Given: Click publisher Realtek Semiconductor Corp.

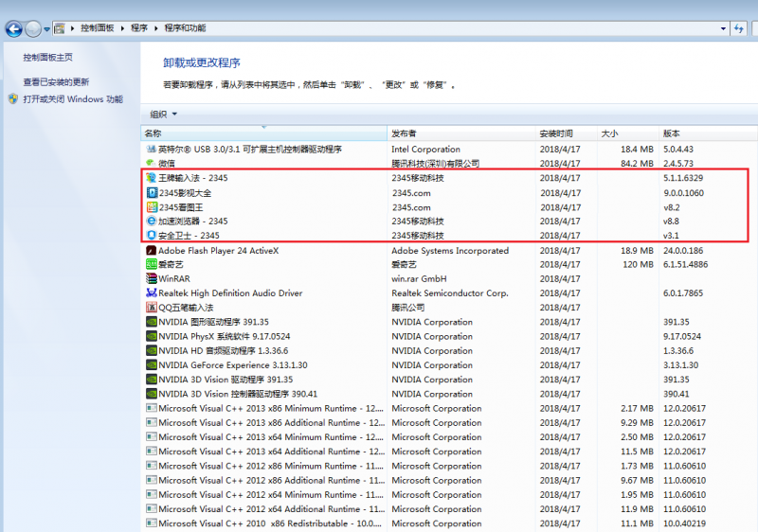Looking at the screenshot, I should click(450, 293).
